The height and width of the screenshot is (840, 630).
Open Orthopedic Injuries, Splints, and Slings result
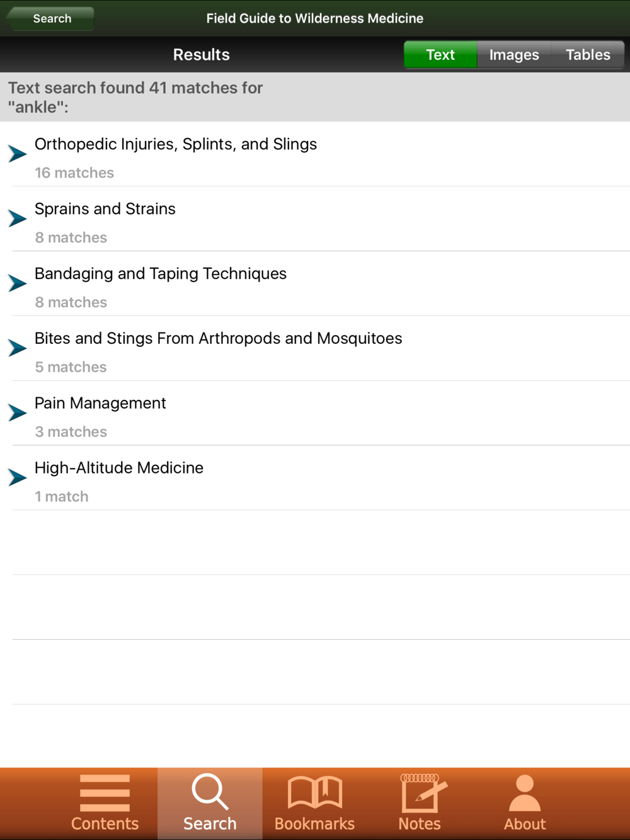point(315,154)
